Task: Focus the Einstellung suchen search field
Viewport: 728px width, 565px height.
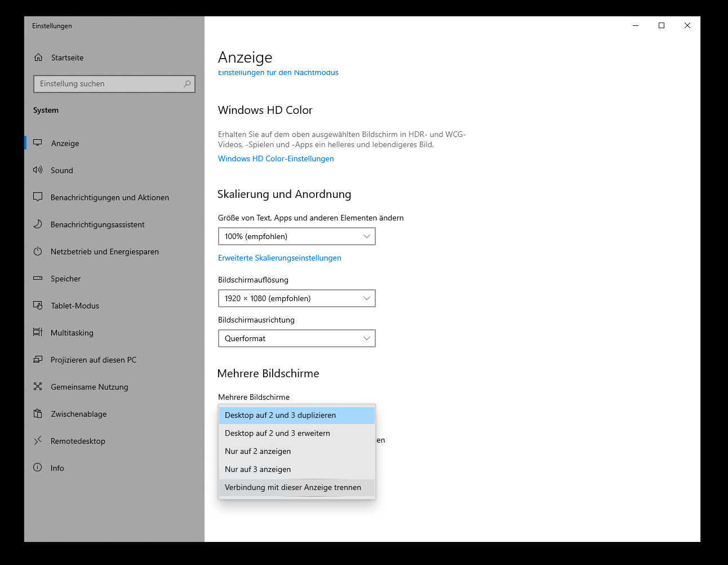Action: pos(114,84)
